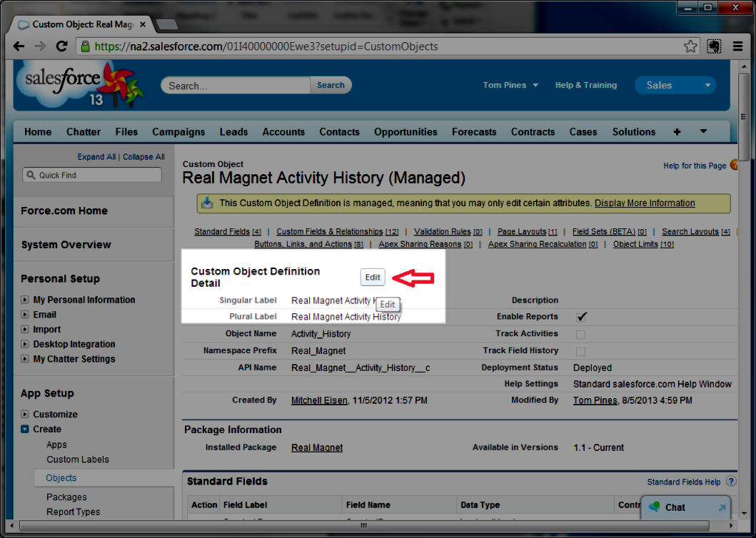
Task: Open the tab bar overflow arrow
Action: tap(703, 131)
